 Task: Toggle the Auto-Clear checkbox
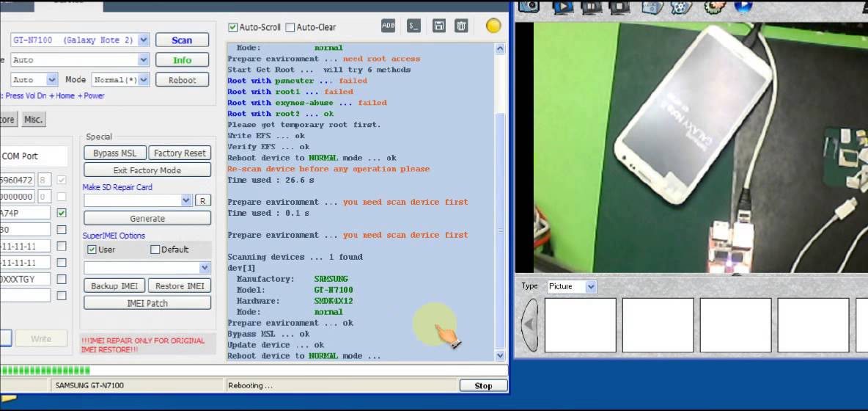(x=290, y=27)
